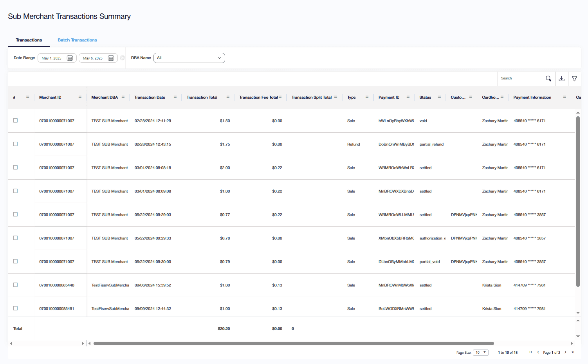Click the $20.20 total amount
Screen dimensions: 588x364
click(x=224, y=328)
